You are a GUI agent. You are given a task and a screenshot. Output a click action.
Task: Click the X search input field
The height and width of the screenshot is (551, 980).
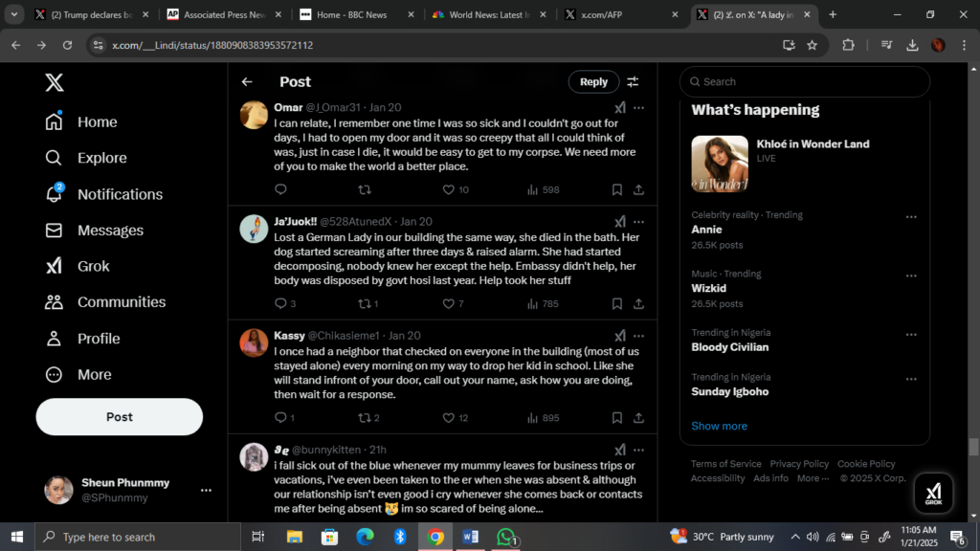[x=809, y=82]
